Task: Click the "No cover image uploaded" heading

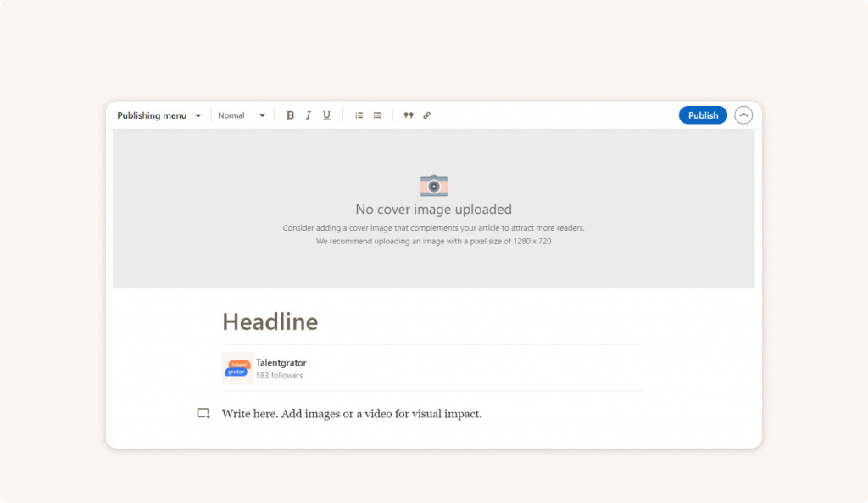Action: click(x=433, y=210)
